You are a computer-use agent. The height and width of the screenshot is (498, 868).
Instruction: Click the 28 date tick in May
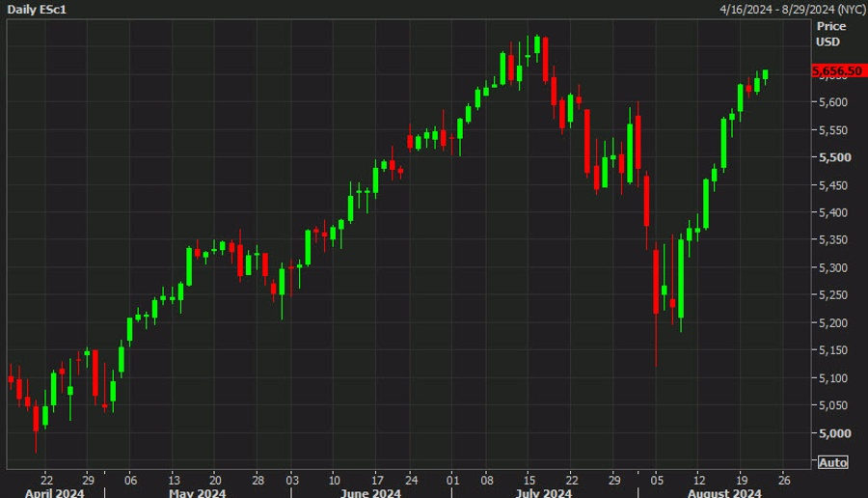pyautogui.click(x=258, y=480)
